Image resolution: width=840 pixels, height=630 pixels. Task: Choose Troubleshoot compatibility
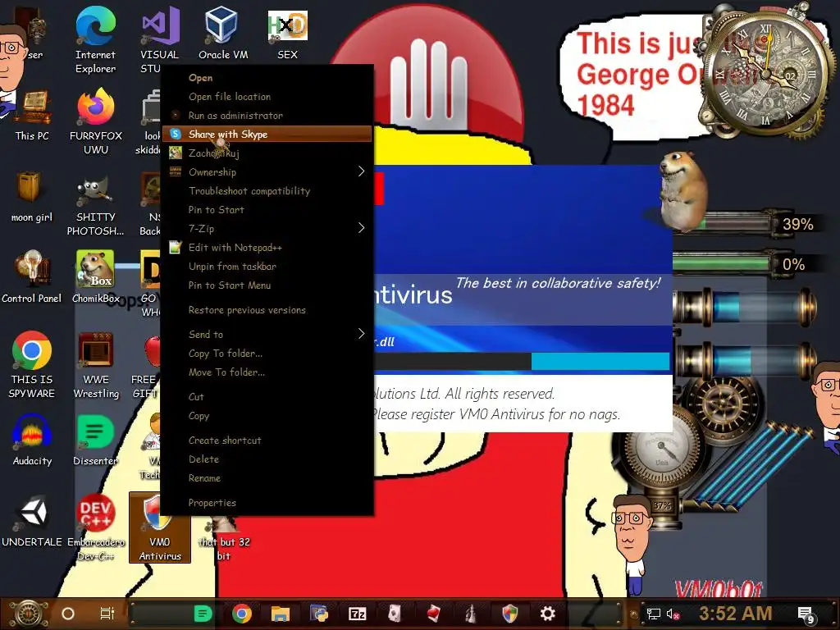267,190
